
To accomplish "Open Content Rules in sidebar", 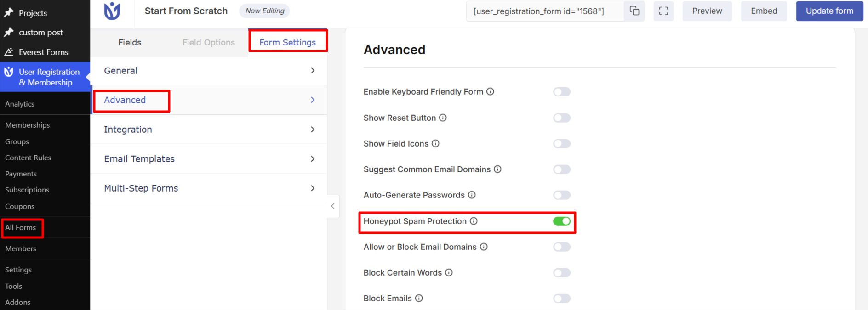I will [x=28, y=158].
